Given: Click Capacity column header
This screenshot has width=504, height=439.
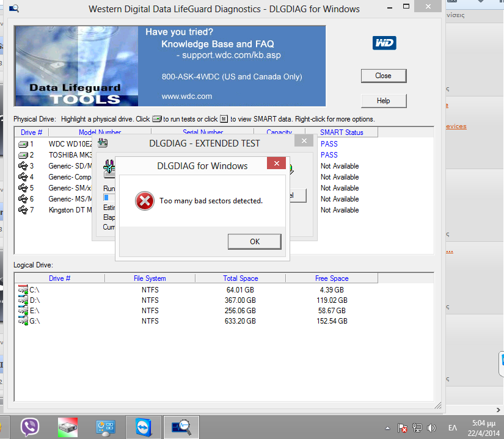Looking at the screenshot, I should (x=279, y=132).
